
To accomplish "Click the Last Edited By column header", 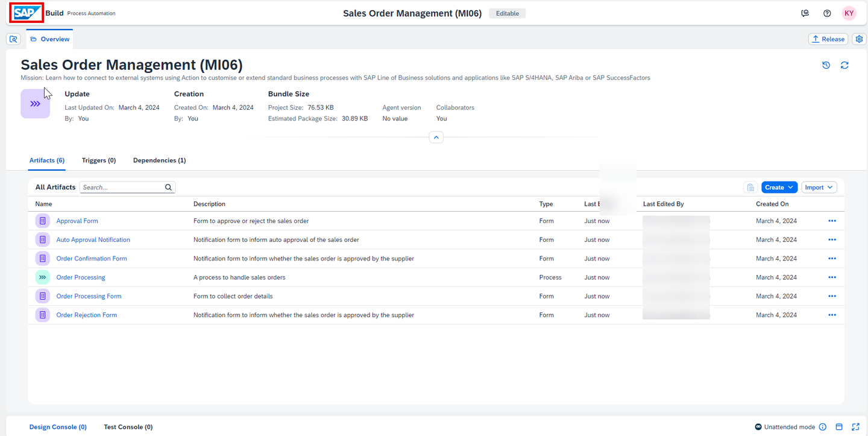I will [664, 204].
